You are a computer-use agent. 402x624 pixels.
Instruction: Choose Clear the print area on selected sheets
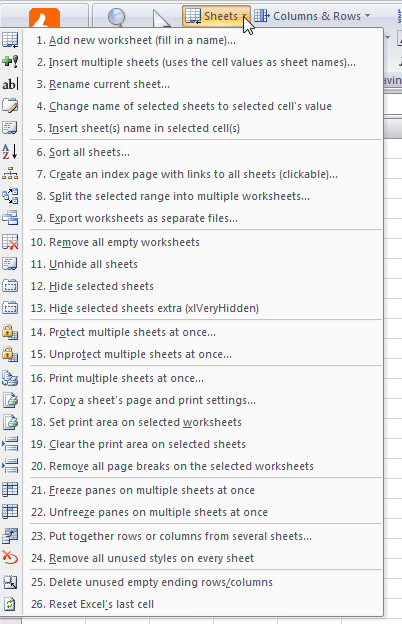pos(203,444)
